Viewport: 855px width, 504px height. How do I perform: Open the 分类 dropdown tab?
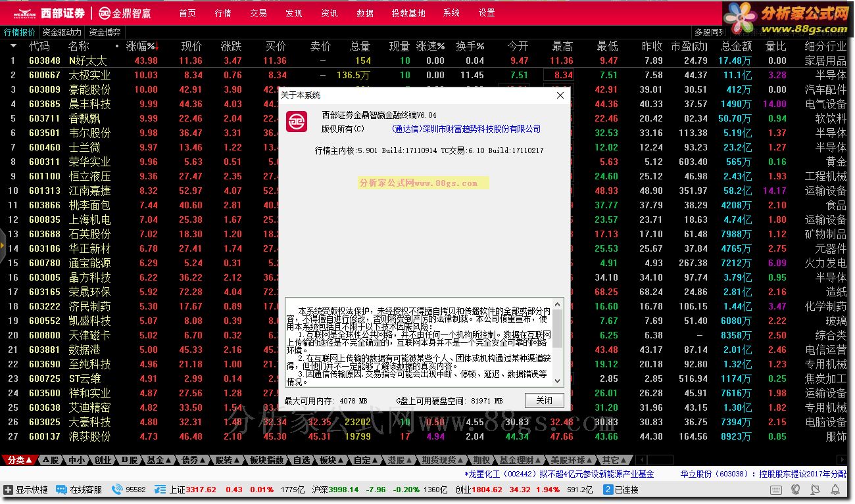[20, 460]
